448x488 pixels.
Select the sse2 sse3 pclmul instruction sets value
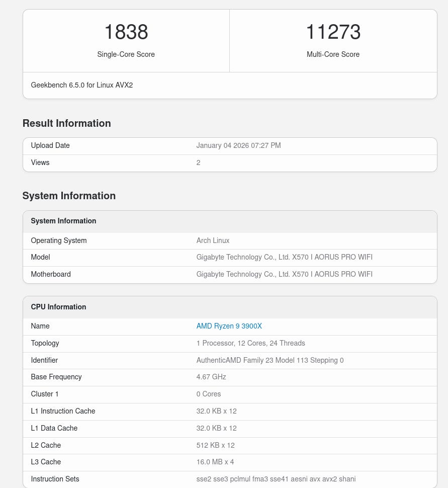click(x=276, y=479)
